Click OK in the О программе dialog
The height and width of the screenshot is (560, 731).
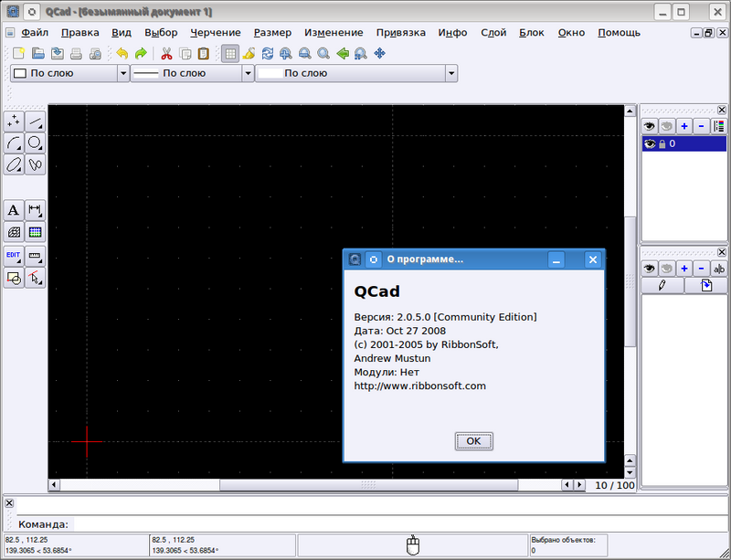click(473, 441)
